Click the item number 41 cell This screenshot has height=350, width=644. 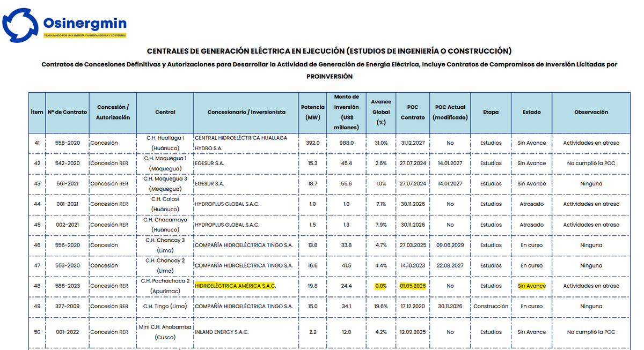click(x=37, y=143)
